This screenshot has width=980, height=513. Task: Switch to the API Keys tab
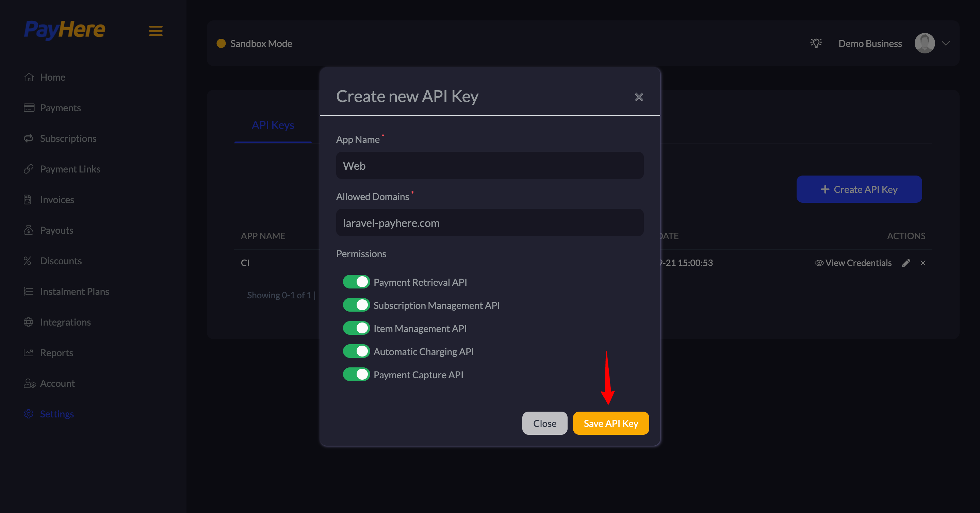(x=273, y=125)
